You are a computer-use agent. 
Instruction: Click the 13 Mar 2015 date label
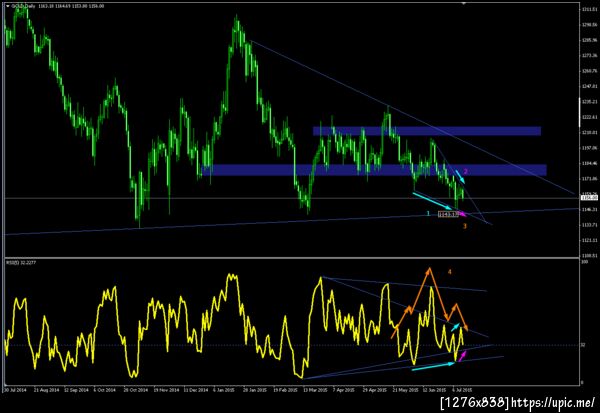pyautogui.click(x=316, y=390)
